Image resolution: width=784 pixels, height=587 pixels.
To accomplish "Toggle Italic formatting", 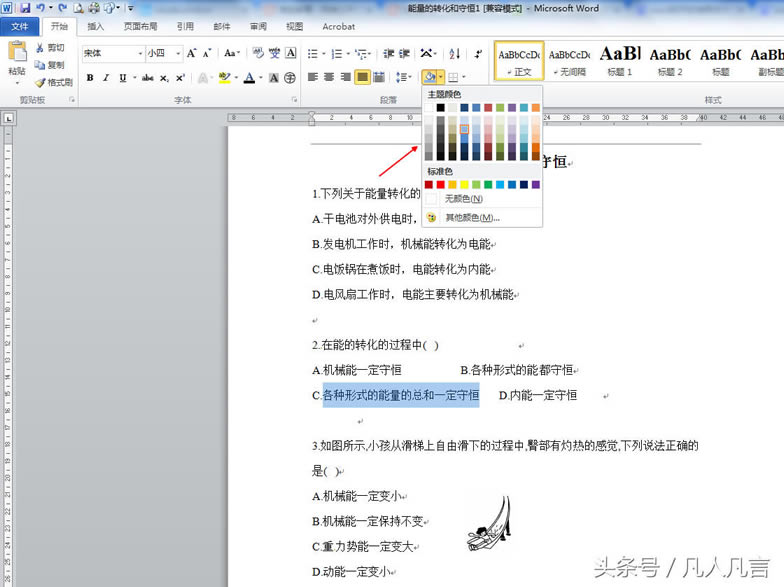I will (106, 77).
